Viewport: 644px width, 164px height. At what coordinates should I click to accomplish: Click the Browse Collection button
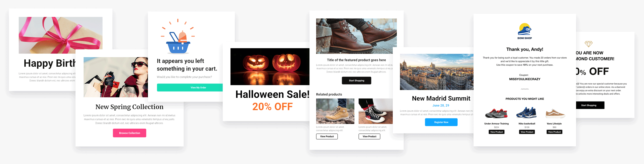(x=129, y=133)
